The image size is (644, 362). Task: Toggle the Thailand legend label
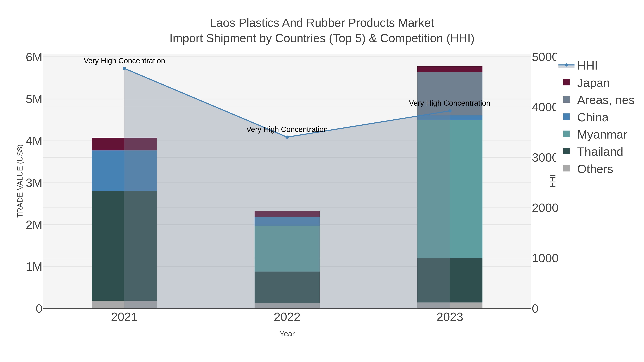click(x=600, y=152)
